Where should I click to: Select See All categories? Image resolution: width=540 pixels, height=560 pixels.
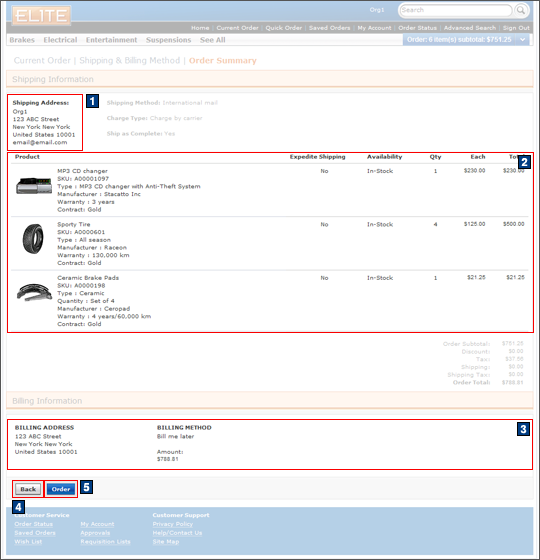coord(212,40)
